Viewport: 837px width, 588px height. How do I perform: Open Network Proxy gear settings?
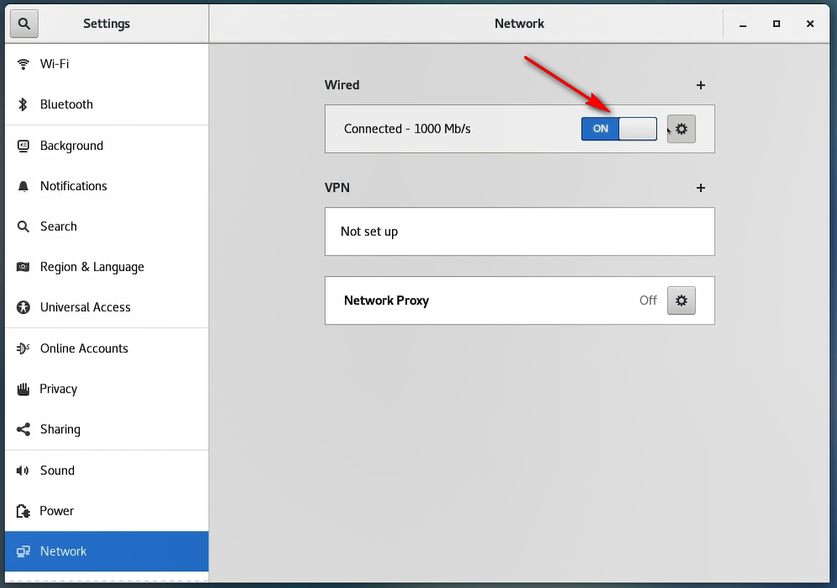[x=681, y=301]
